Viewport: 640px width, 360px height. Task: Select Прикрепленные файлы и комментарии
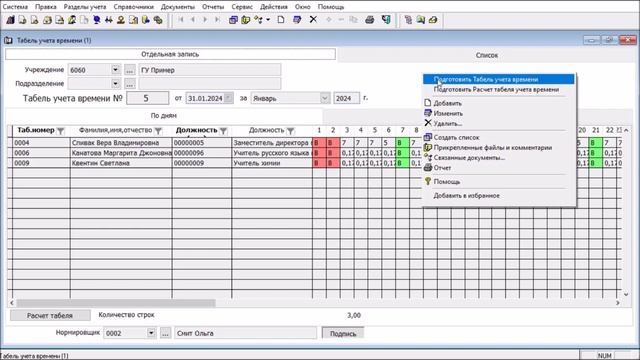point(498,147)
